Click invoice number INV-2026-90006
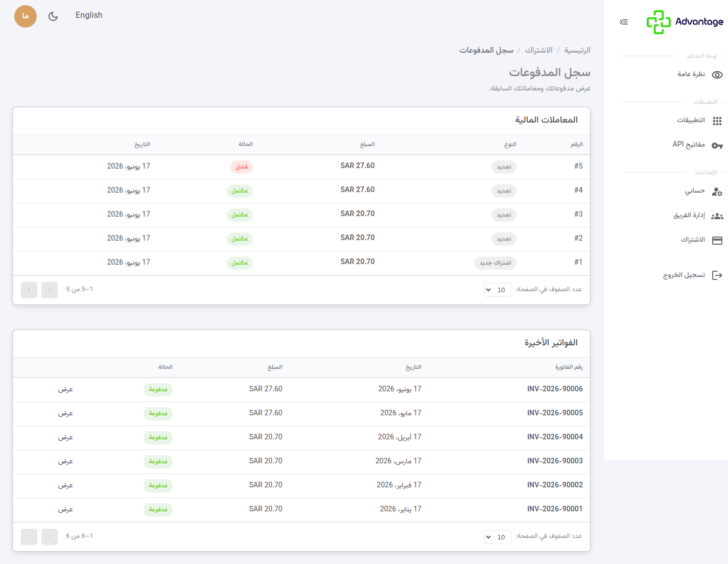Image resolution: width=728 pixels, height=564 pixels. pyautogui.click(x=555, y=389)
